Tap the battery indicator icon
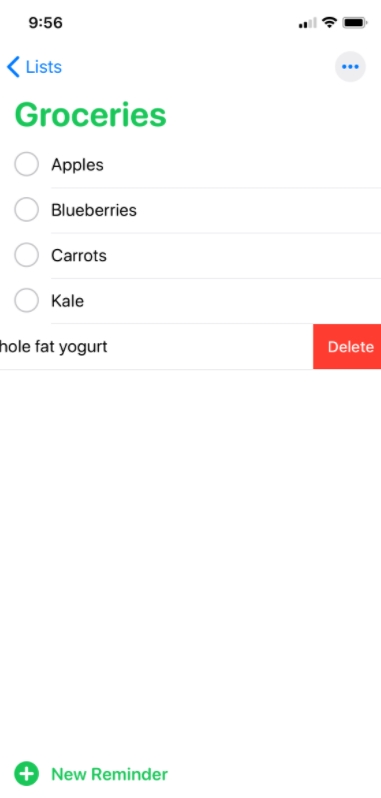The width and height of the screenshot is (381, 798). [x=355, y=23]
